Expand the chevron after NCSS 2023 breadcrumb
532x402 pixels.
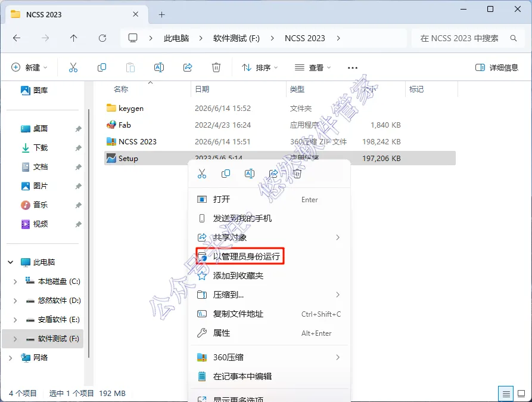[338, 38]
